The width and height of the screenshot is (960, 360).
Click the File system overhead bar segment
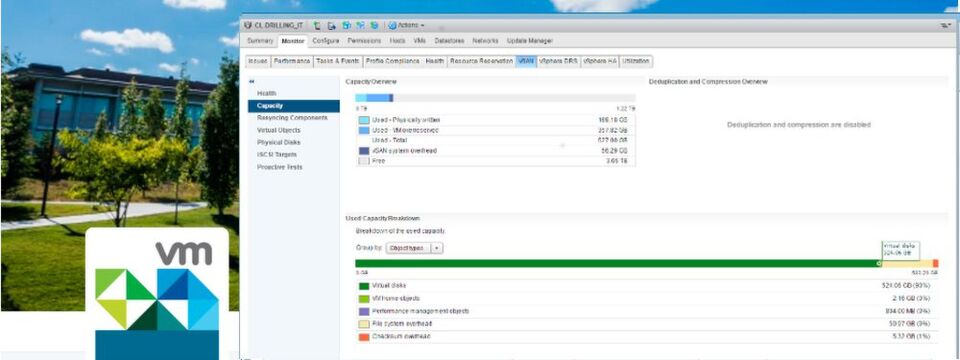tap(906, 263)
